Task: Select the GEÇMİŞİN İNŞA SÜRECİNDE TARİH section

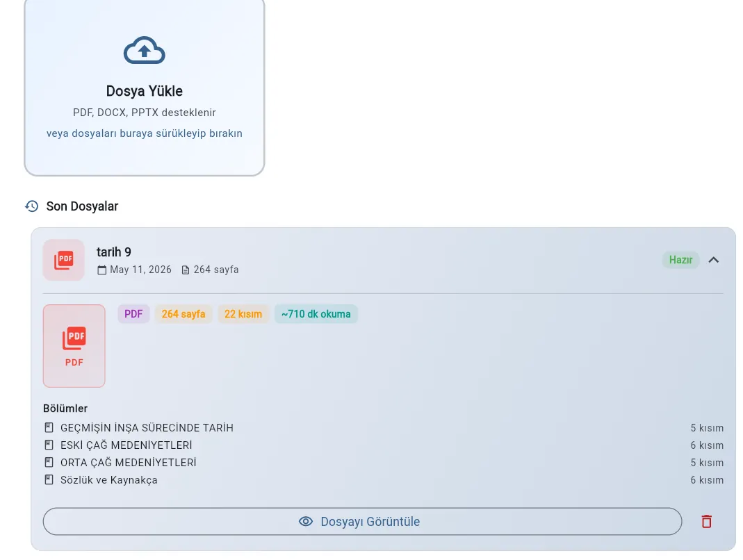Action: pos(383,428)
